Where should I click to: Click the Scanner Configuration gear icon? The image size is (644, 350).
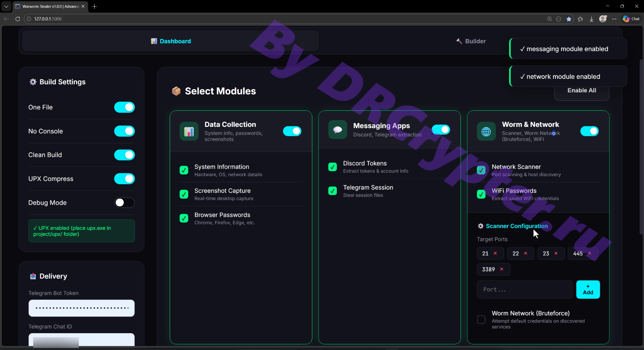pos(480,226)
